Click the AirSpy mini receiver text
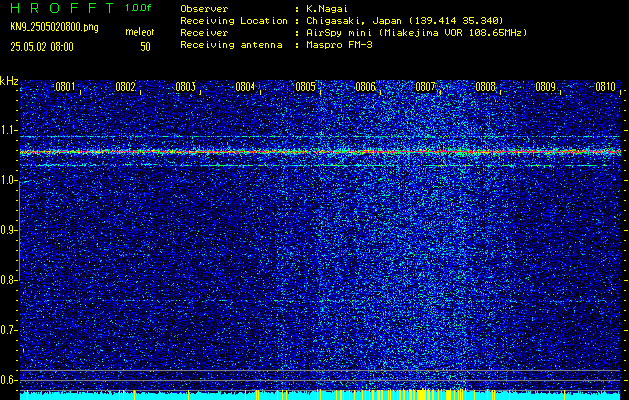Image resolution: width=629 pixels, height=400 pixels. click(x=415, y=33)
